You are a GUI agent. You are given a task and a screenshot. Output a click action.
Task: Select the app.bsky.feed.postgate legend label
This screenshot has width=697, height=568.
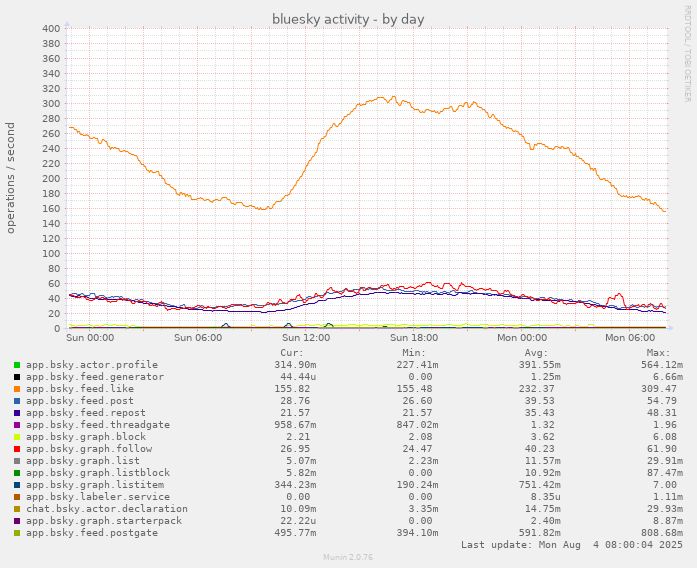[92, 533]
